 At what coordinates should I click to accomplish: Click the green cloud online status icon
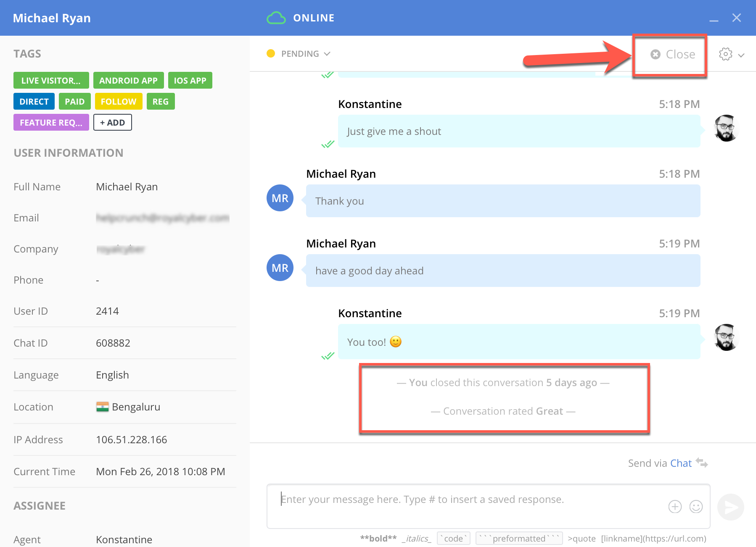pos(276,18)
